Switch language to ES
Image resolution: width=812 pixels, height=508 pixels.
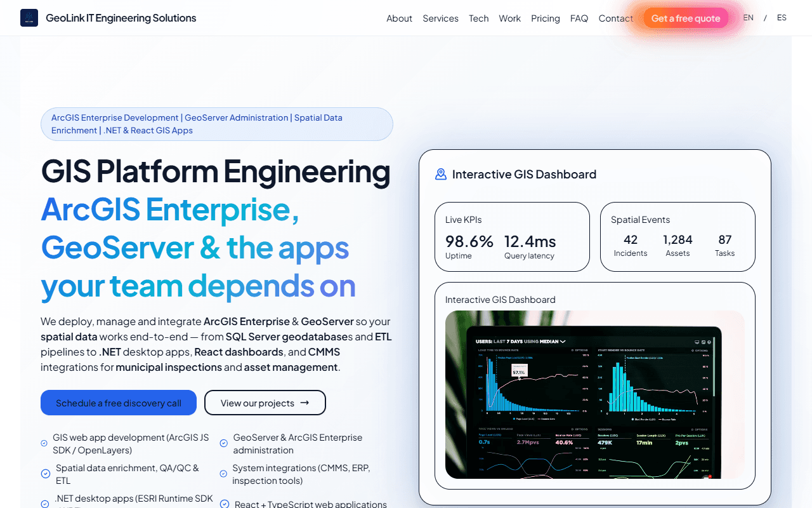click(782, 18)
